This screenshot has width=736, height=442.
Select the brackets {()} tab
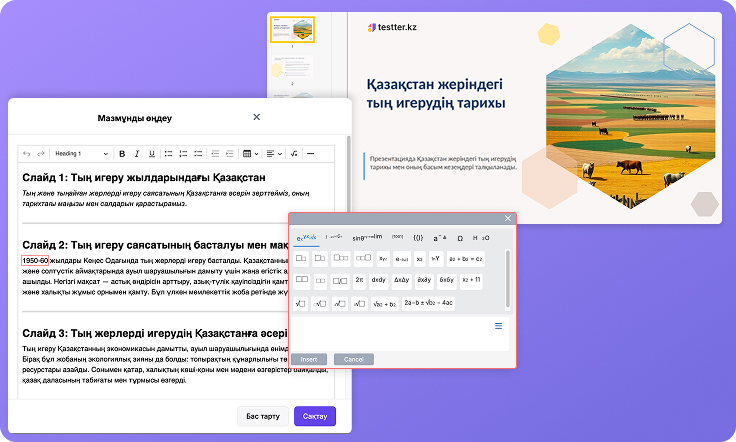[x=418, y=238]
